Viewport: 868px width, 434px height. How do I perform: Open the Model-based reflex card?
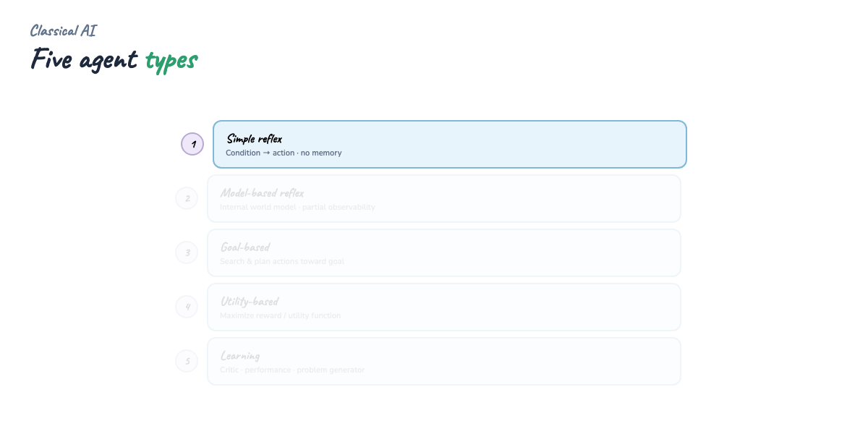[444, 198]
